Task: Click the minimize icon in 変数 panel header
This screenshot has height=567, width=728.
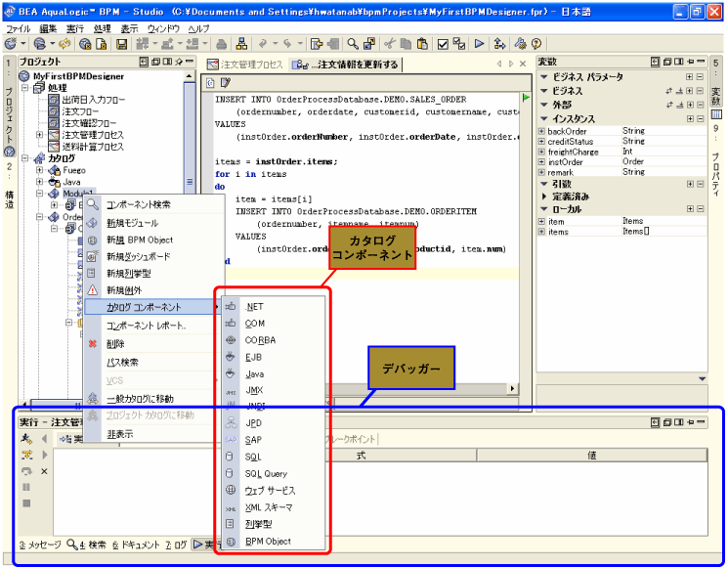Action: coord(701,62)
